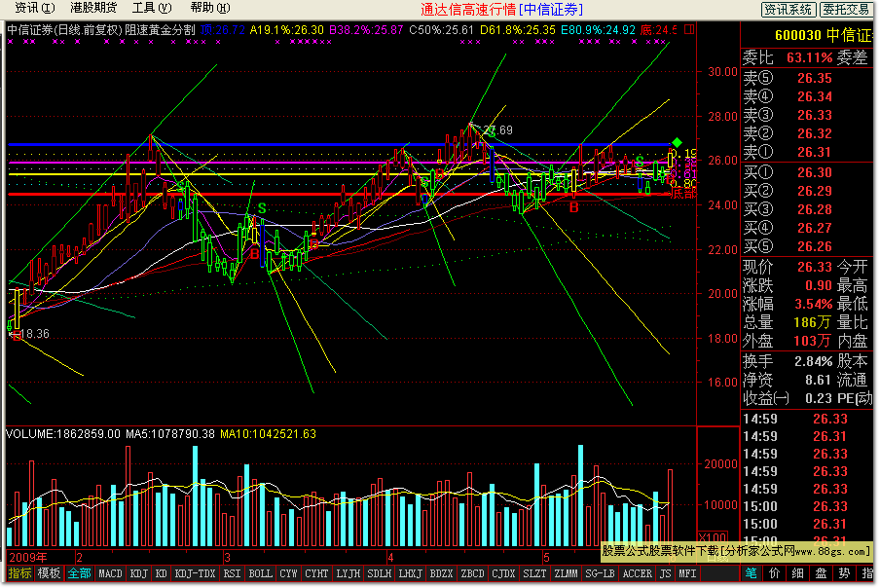Image resolution: width=880 pixels, height=588 pixels.
Task: Click the 卖① price 26.31
Action: [815, 152]
